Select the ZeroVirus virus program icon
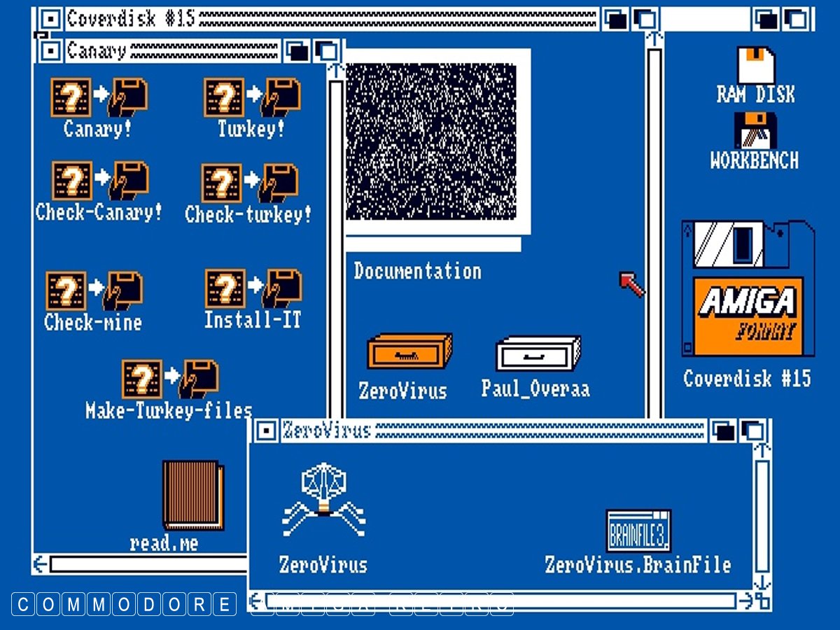This screenshot has height=630, width=840. click(x=323, y=500)
